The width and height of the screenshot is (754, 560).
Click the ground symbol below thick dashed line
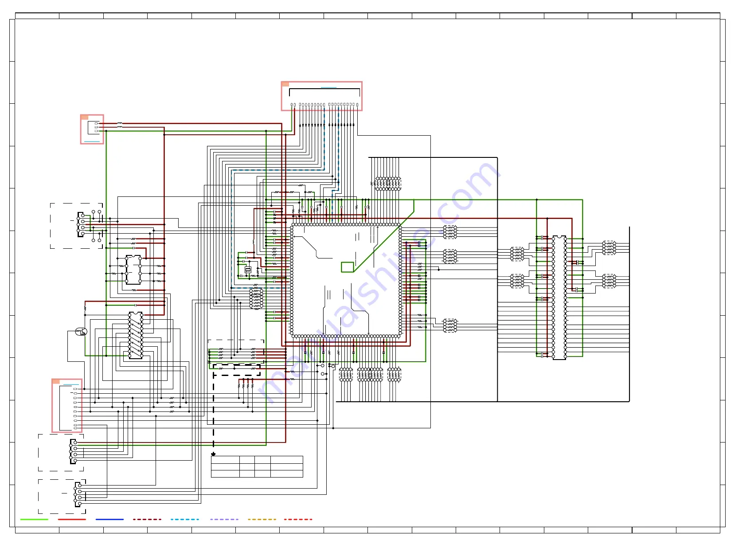click(213, 454)
